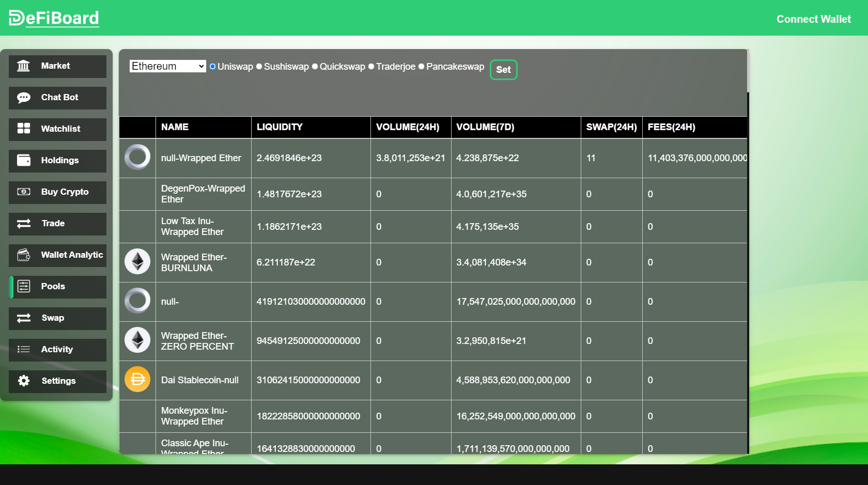Viewport: 868px width, 485px height.
Task: Click the Monkeypox Inu-Wrapped Ether name
Action: point(194,416)
